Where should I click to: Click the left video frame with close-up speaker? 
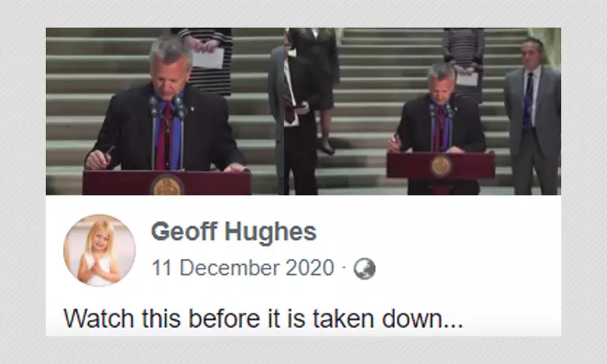click(165, 111)
